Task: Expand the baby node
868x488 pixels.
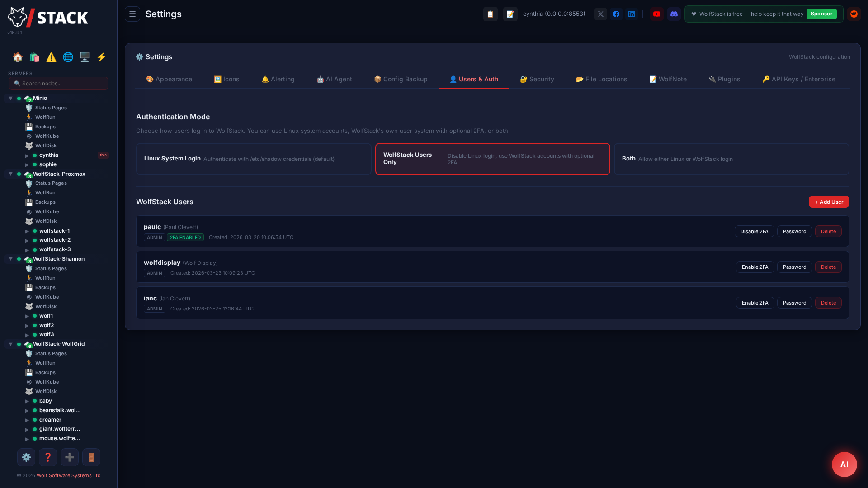Action: [27, 401]
